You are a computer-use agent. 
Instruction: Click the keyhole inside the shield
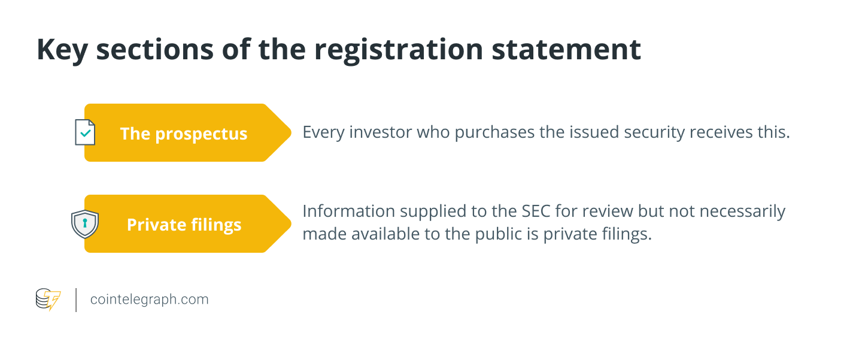pos(84,223)
